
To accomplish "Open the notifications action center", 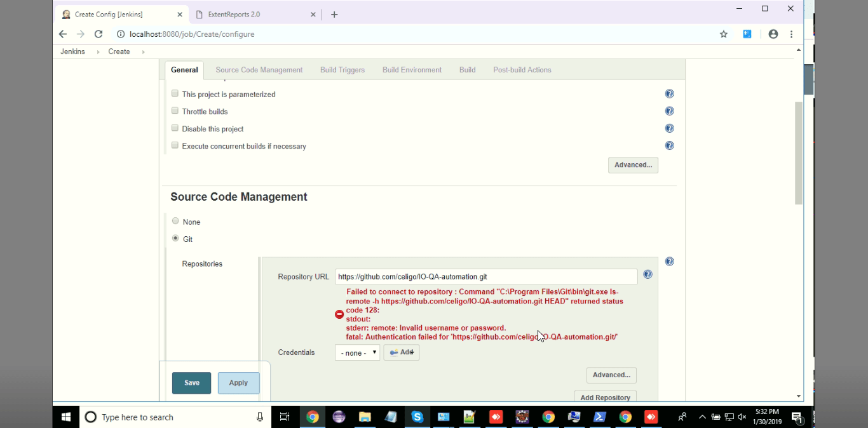I will coord(797,417).
